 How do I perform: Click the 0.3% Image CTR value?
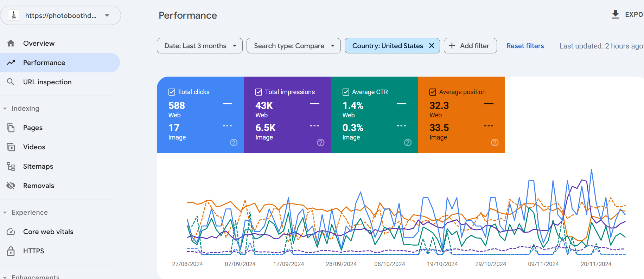point(353,128)
